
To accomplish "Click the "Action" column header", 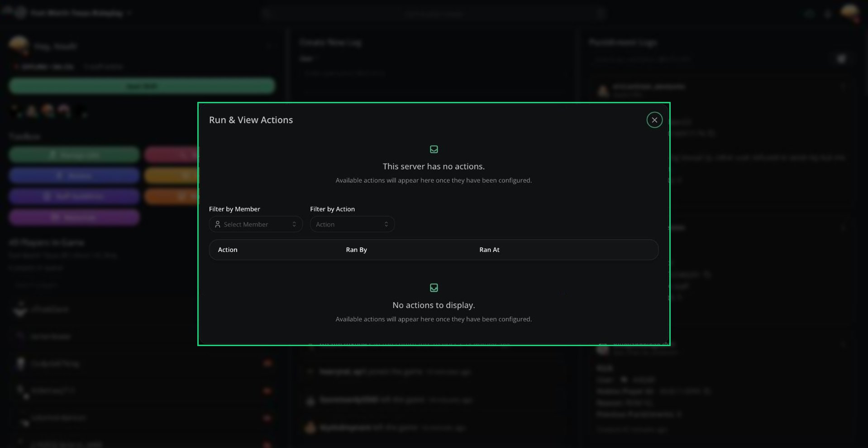I will [x=228, y=250].
